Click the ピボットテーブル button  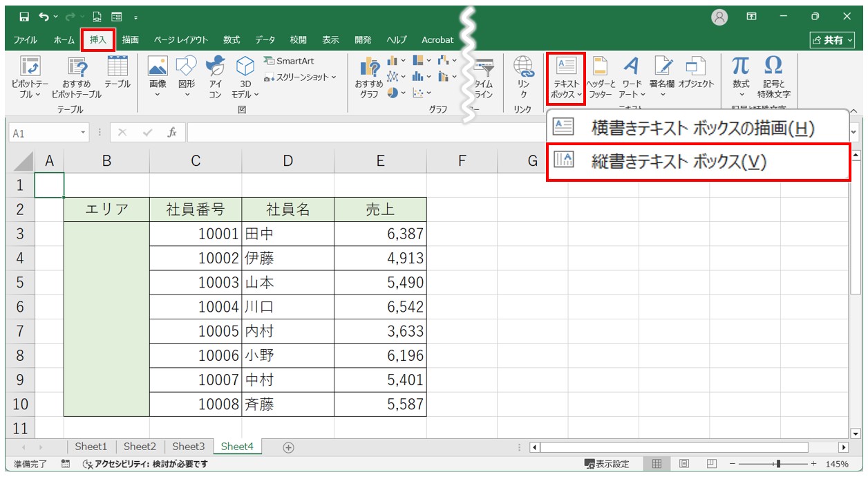pyautogui.click(x=30, y=77)
